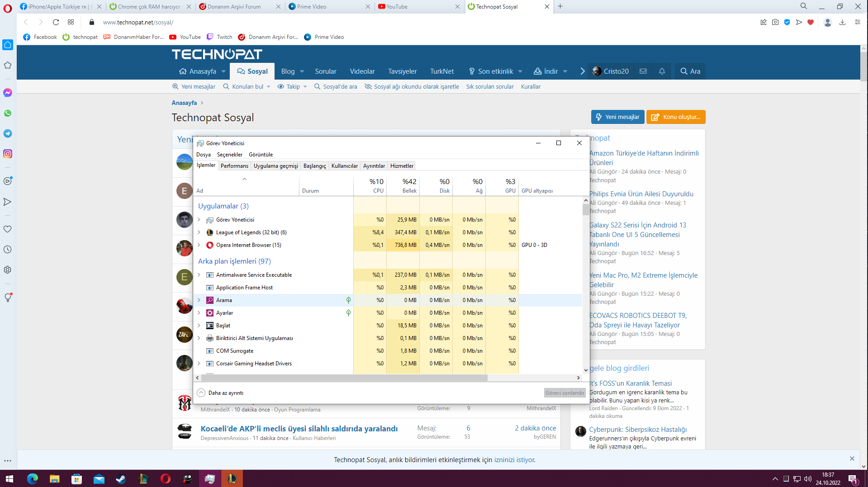Open the Son etkinlik dropdown arrow
Screen dimensions: 868x487
[520, 71]
